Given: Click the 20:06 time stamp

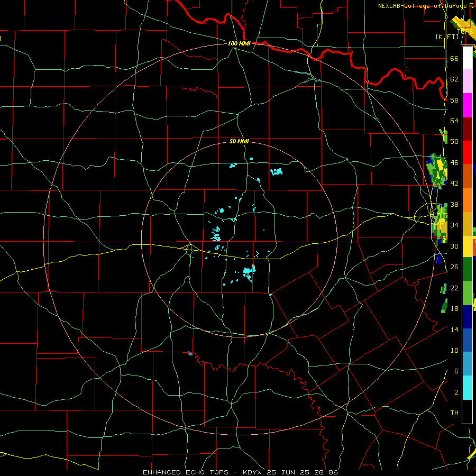Looking at the screenshot, I should tap(325, 472).
